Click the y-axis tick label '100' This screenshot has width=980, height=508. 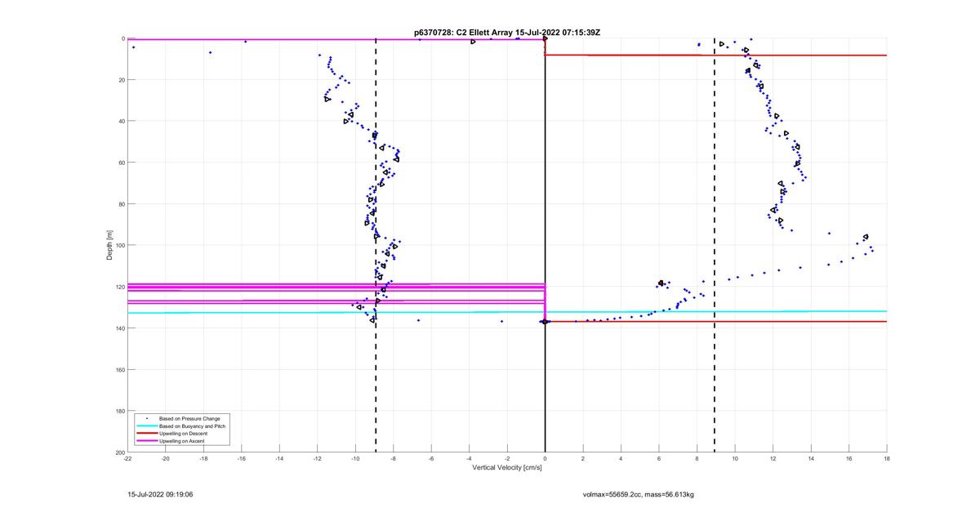[x=120, y=245]
